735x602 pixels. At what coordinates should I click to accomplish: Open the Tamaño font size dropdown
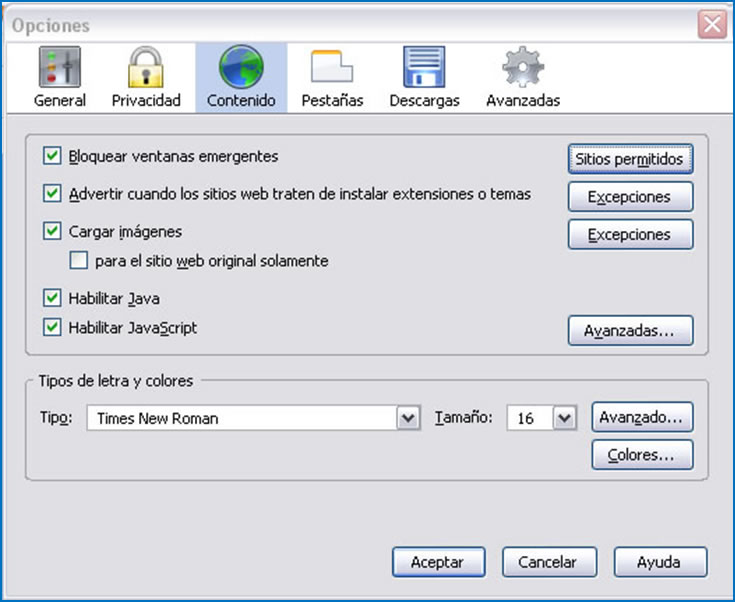point(565,419)
